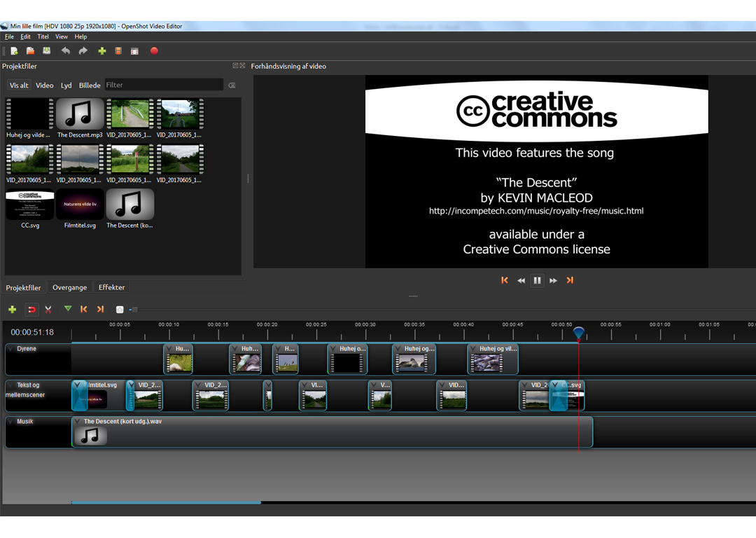The height and width of the screenshot is (538, 756).
Task: Go to next marker on the timeline toolbar
Action: click(x=100, y=310)
